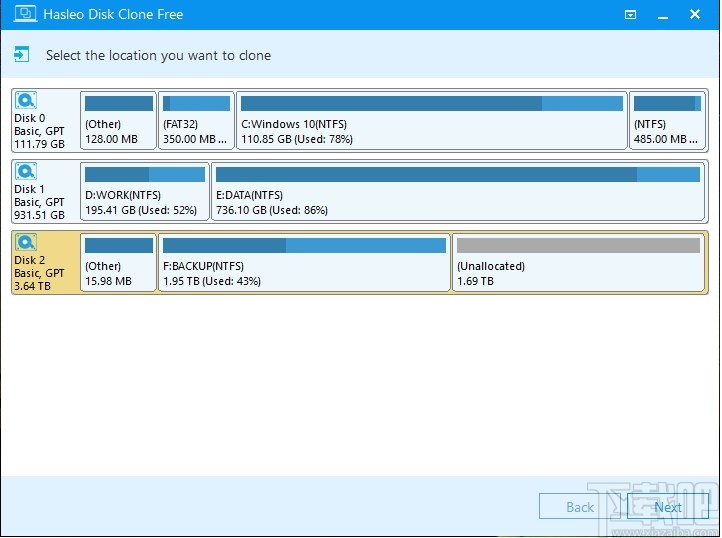This screenshot has width=722, height=538.
Task: Click the Disk 2 drive icon
Action: [x=26, y=242]
